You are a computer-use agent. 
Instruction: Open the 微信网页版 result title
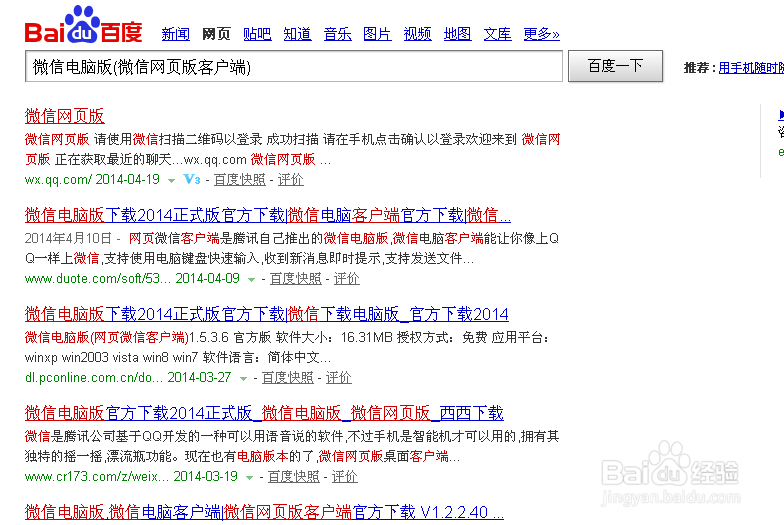(64, 116)
